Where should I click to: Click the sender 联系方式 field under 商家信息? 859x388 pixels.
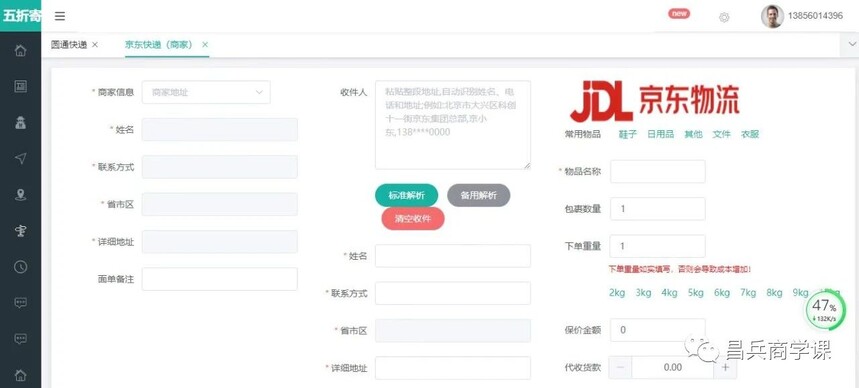(220, 167)
